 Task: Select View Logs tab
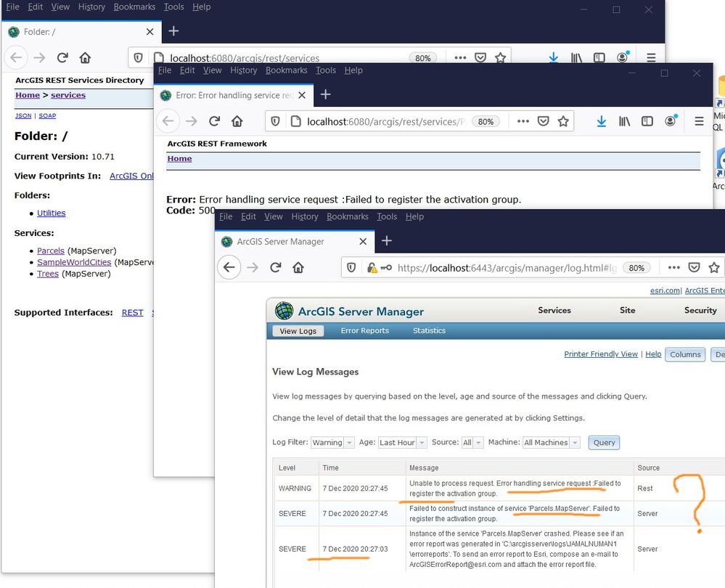pyautogui.click(x=298, y=331)
